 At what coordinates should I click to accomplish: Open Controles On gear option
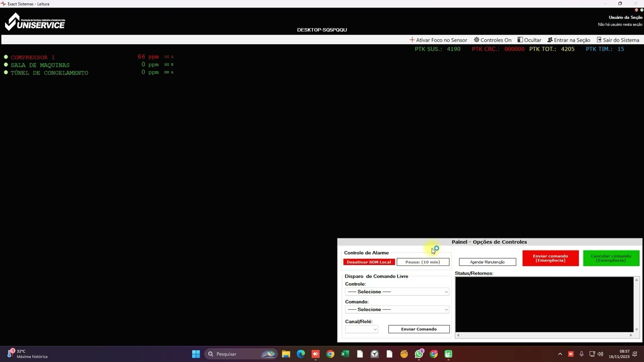pyautogui.click(x=476, y=40)
